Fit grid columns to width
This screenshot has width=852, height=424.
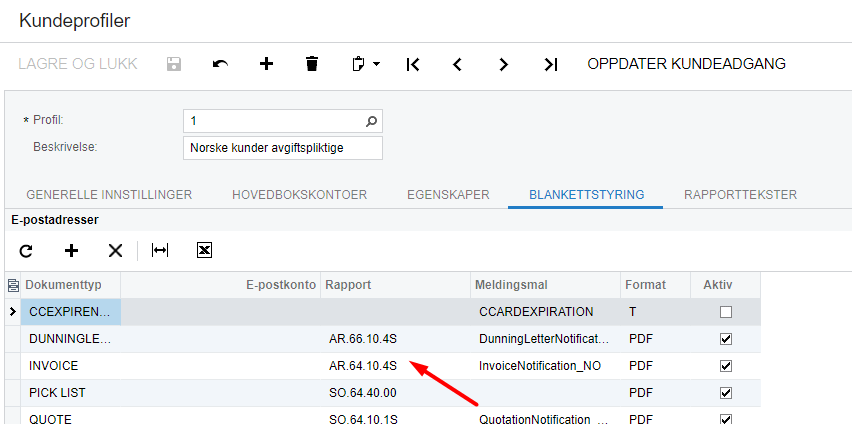tap(160, 250)
